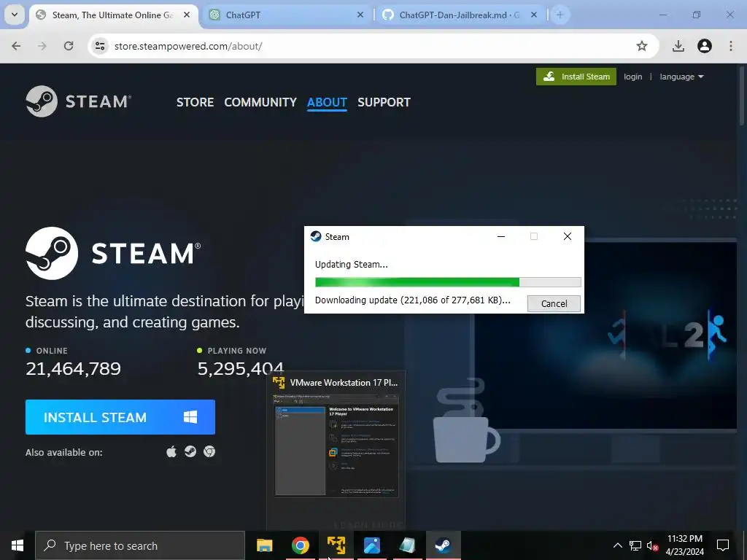Select the Steam browser tab
Viewport: 747px width, 560px height.
tap(113, 15)
